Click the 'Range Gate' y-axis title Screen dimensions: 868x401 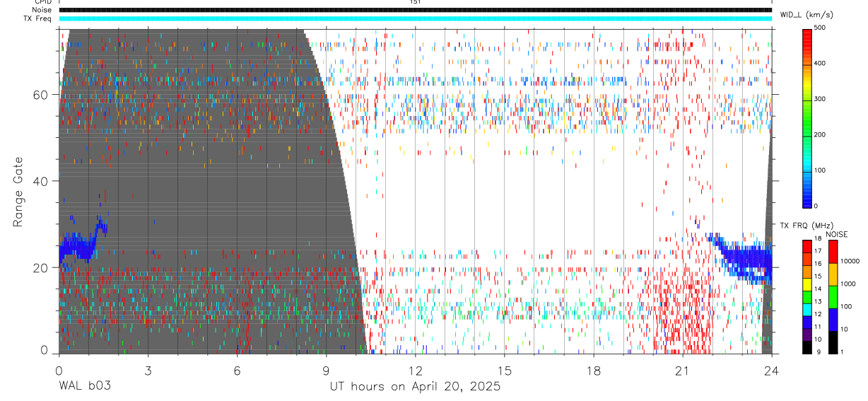click(19, 192)
